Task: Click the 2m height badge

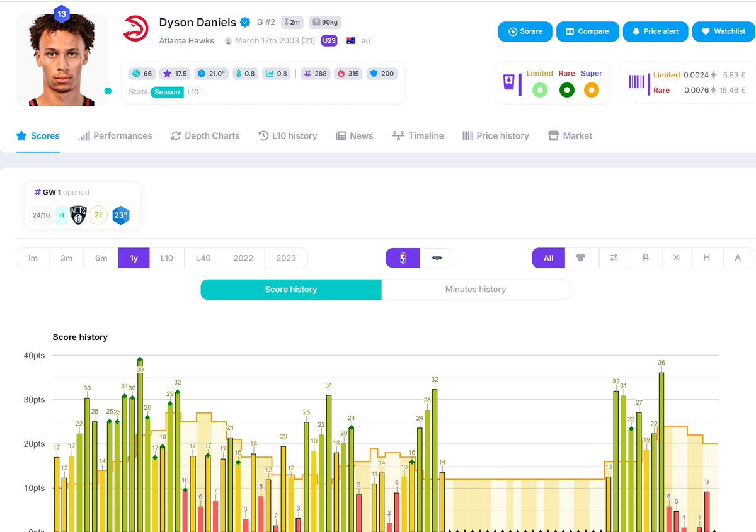Action: (x=292, y=22)
